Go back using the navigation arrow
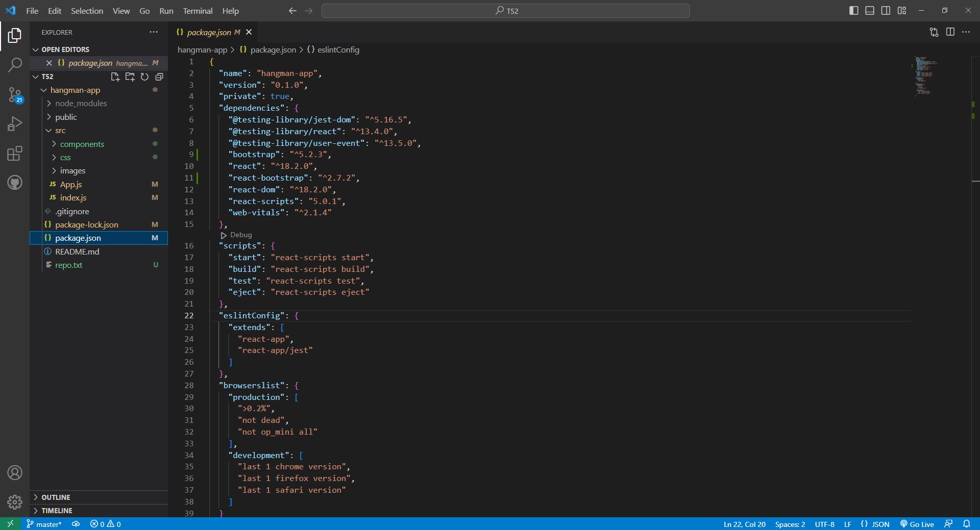Viewport: 980px width, 530px height. pos(292,11)
